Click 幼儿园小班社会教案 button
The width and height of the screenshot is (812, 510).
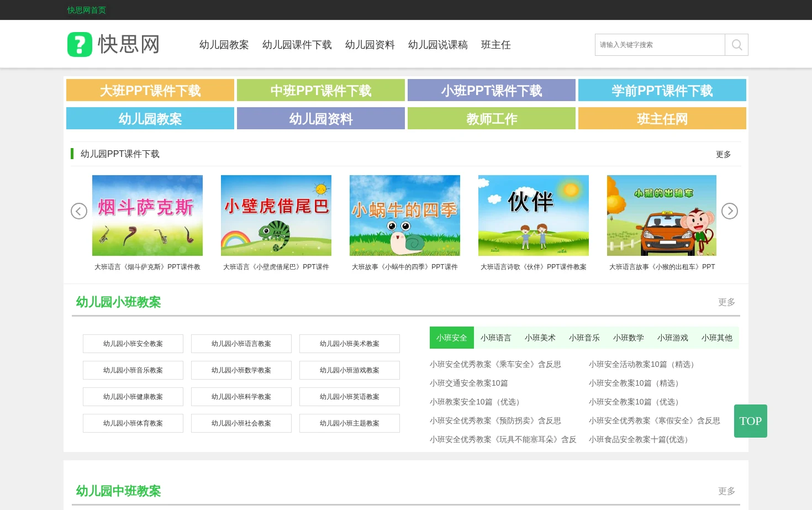241,423
